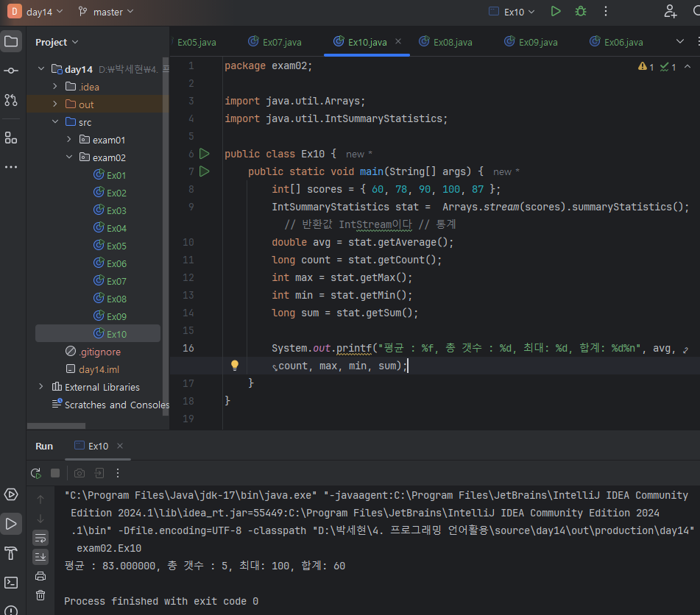
Task: Click the yellow light bulb intention icon
Action: [235, 365]
